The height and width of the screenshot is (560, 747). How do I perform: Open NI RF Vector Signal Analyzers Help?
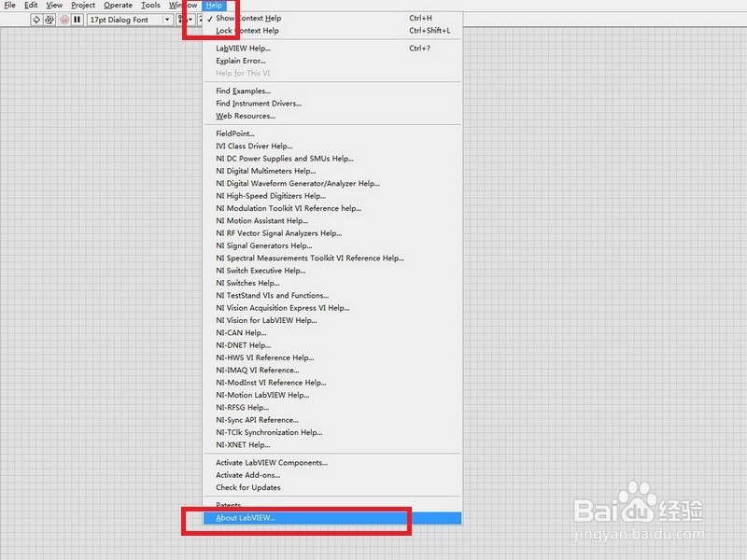(332, 232)
